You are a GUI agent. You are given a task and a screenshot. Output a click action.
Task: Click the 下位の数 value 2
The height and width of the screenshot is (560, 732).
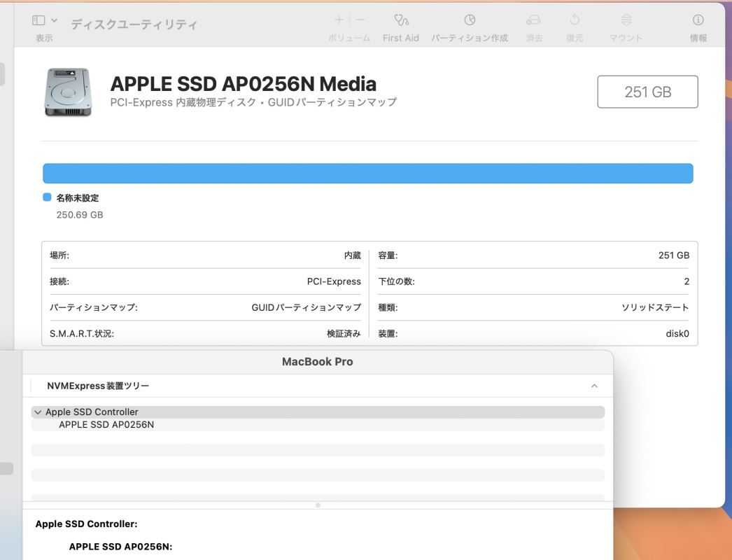687,281
